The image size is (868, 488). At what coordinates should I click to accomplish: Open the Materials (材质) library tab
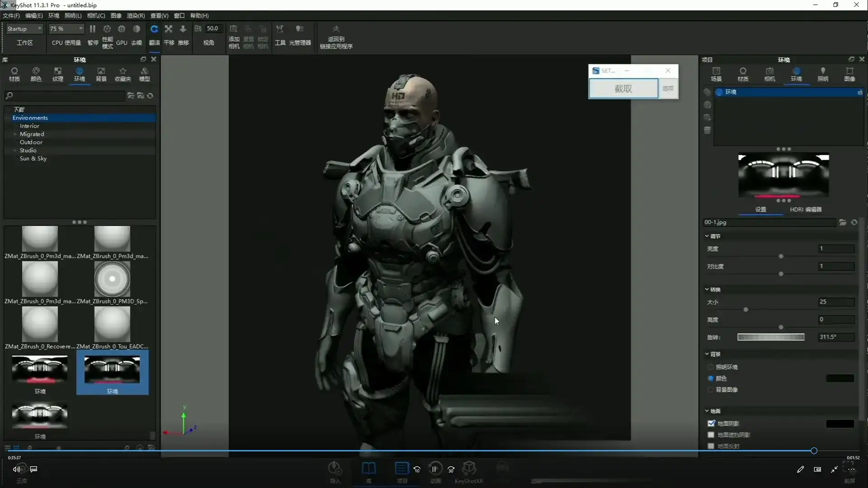click(14, 74)
